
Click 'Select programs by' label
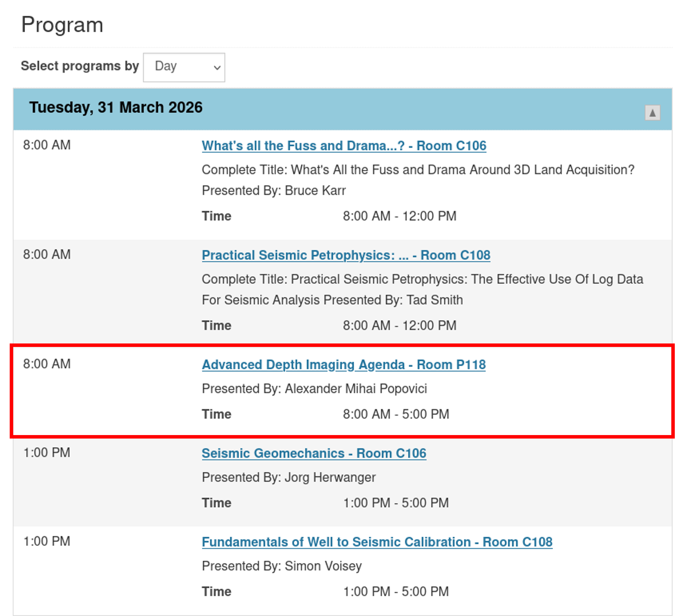click(80, 66)
